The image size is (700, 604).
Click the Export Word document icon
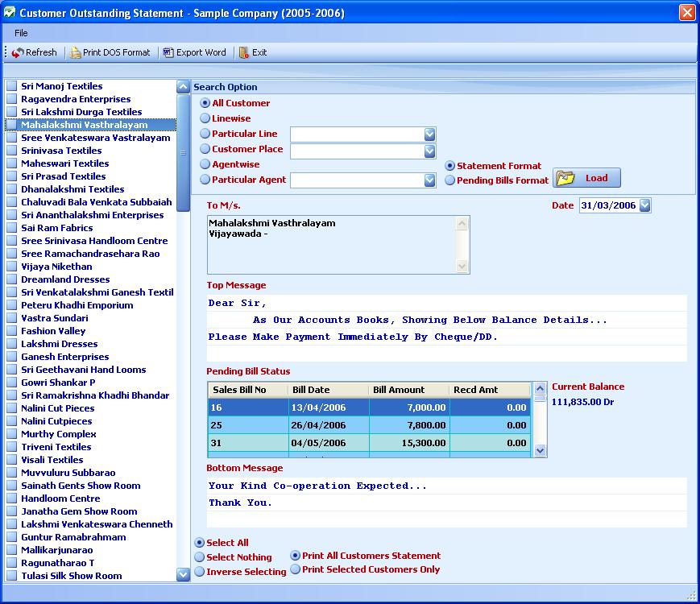[168, 52]
